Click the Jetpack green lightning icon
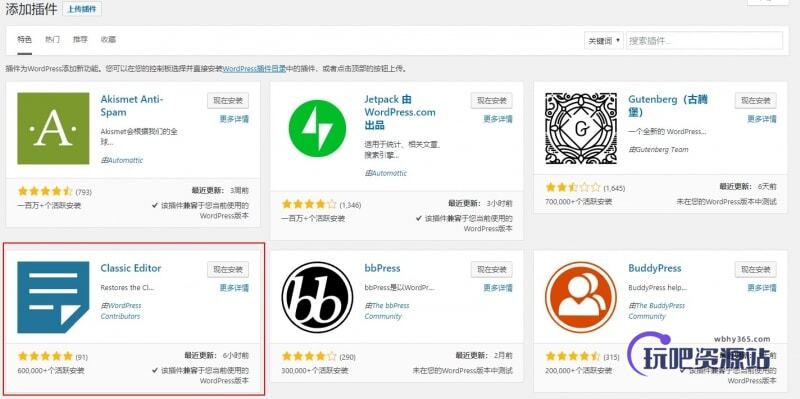This screenshot has height=399, width=800. click(317, 129)
